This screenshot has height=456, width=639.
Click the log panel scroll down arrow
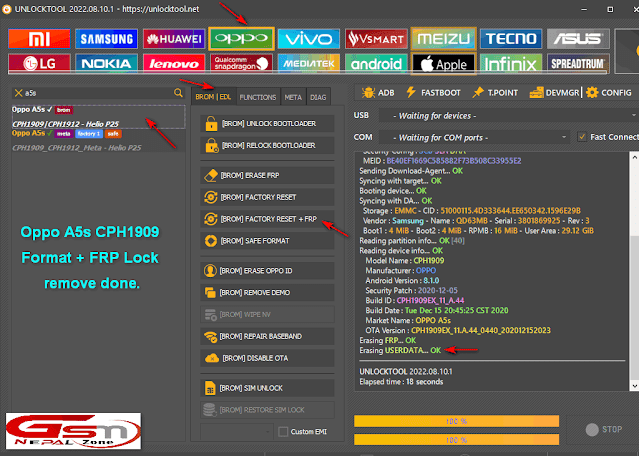(x=635, y=386)
